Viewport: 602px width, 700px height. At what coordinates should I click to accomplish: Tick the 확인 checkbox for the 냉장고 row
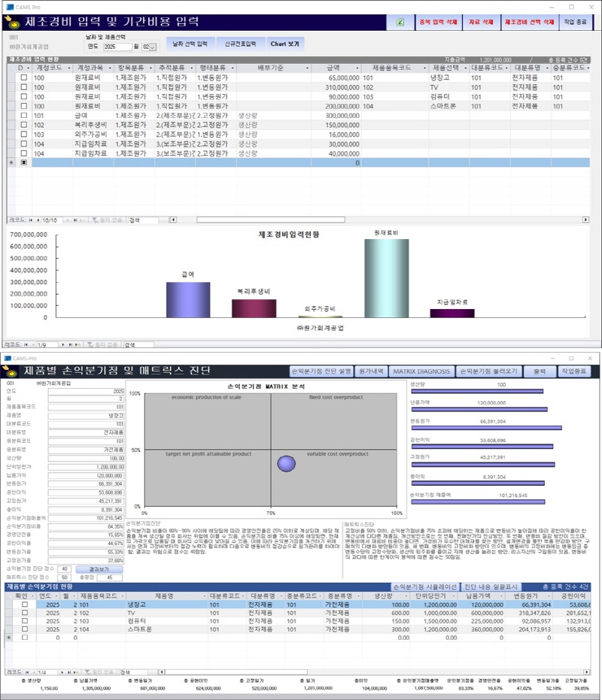[25, 605]
